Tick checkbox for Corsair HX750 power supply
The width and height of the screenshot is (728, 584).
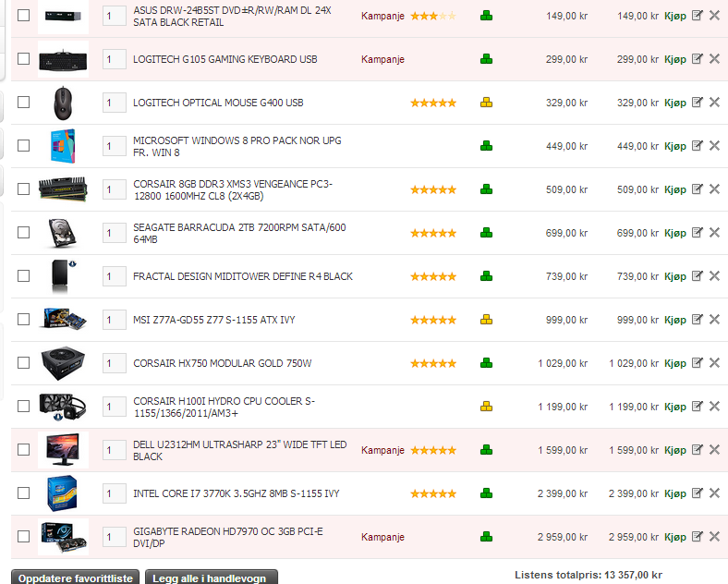(x=23, y=362)
